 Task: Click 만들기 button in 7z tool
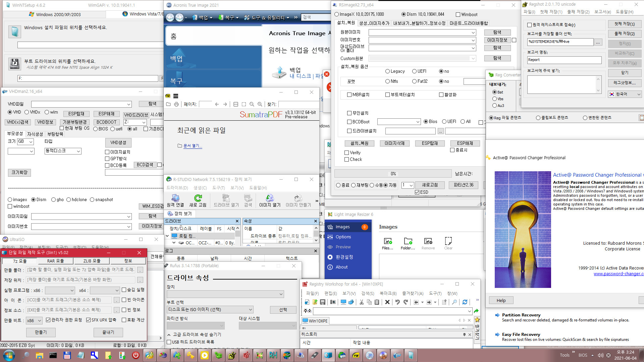point(41,332)
